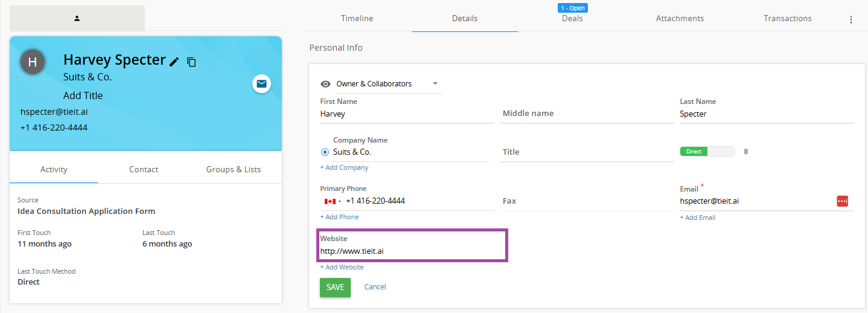Click the Personal Info heading
Image resolution: width=868 pixels, height=313 pixels.
point(336,48)
